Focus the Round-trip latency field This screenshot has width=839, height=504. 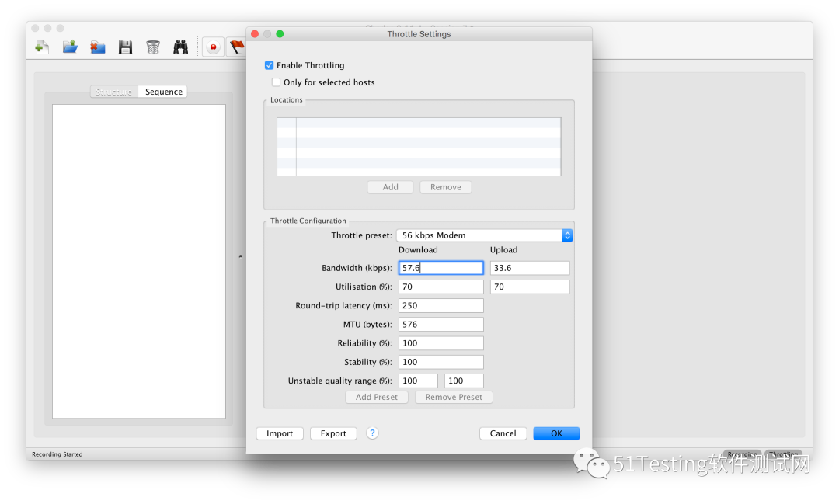coord(441,305)
